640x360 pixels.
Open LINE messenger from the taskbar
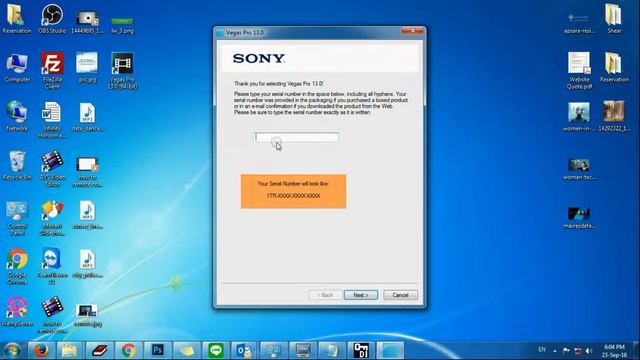[216, 350]
